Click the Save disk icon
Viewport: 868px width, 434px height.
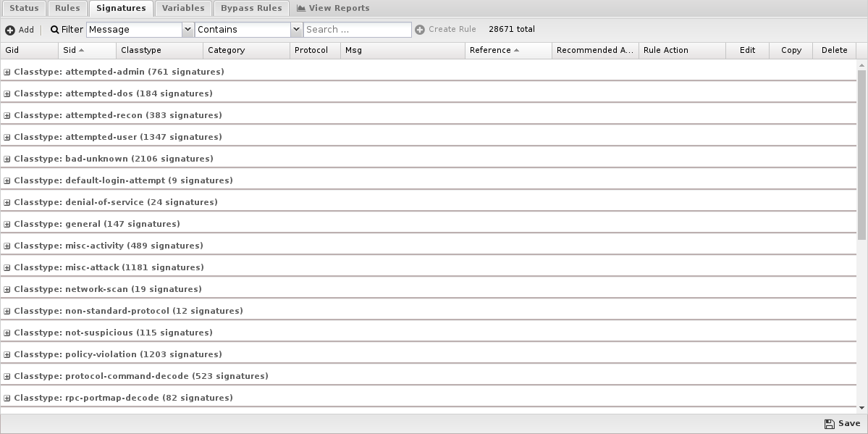coord(829,424)
